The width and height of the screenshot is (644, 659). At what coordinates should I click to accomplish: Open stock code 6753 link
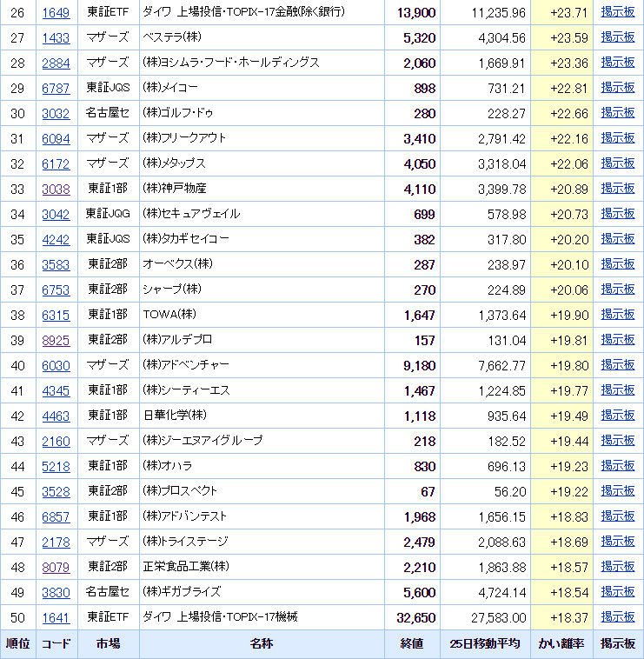[x=56, y=290]
